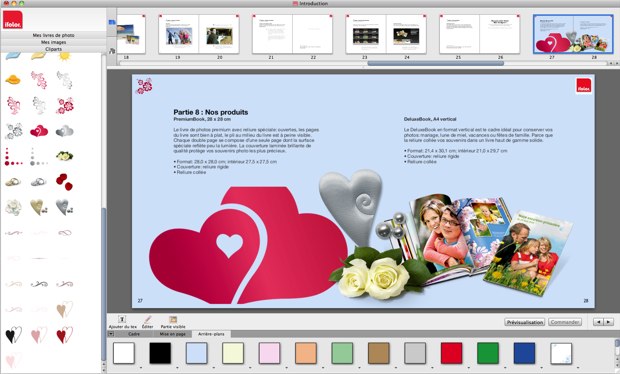Select the gold wedding rings clipart
Viewport: 620px width, 374px height.
pyautogui.click(x=13, y=182)
